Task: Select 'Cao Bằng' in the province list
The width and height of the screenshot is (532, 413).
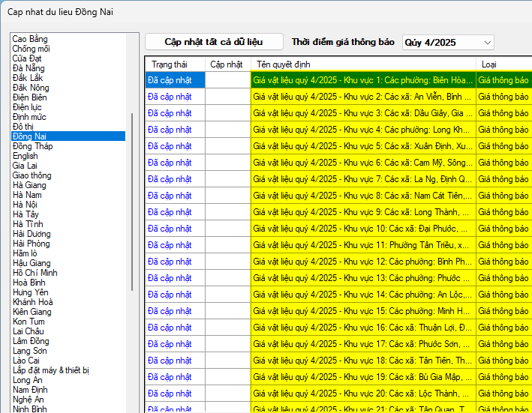Action: (x=30, y=39)
